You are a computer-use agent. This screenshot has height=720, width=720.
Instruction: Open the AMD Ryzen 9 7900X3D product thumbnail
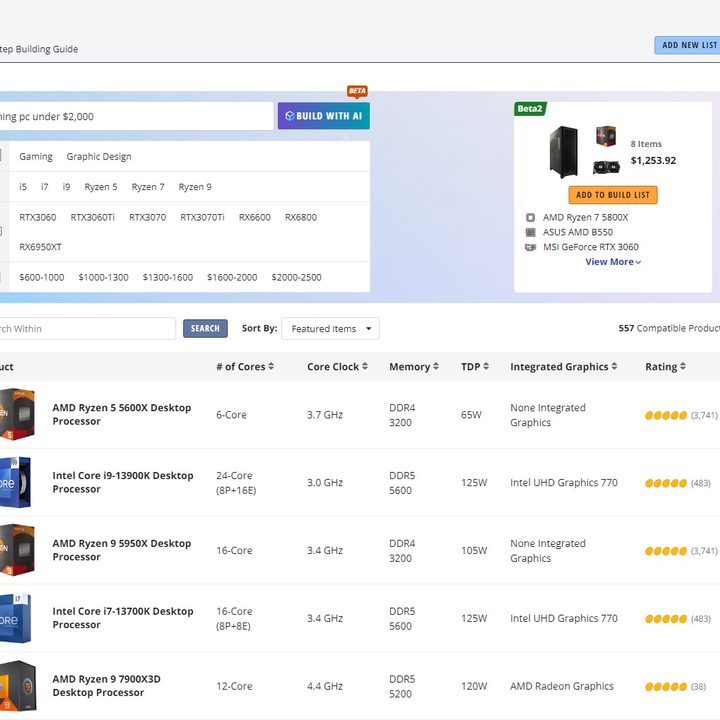(18, 686)
